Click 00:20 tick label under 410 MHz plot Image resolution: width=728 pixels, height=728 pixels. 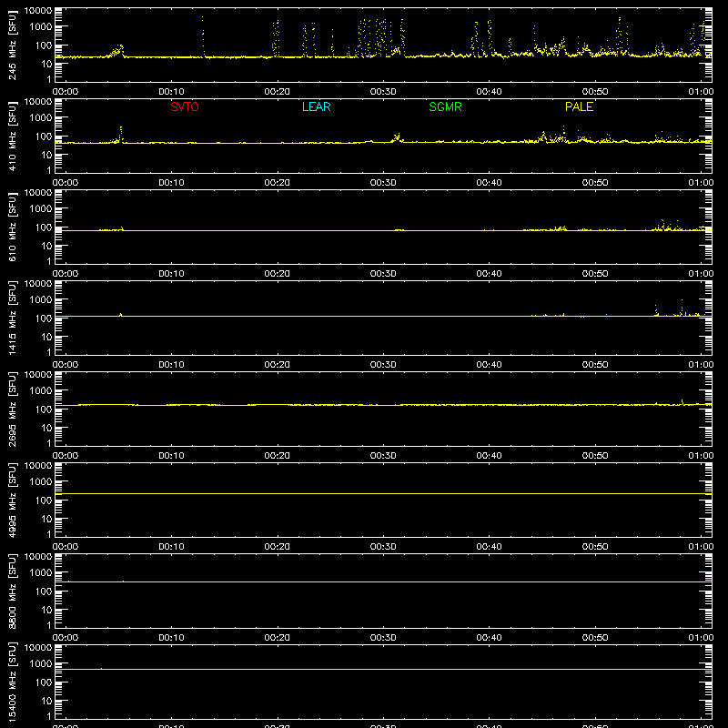click(278, 183)
